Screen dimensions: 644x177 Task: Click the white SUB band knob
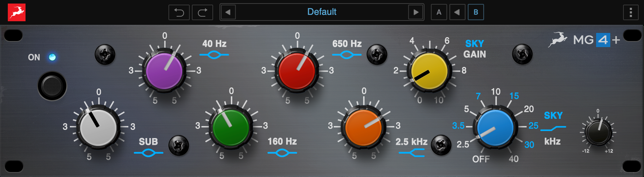click(98, 127)
